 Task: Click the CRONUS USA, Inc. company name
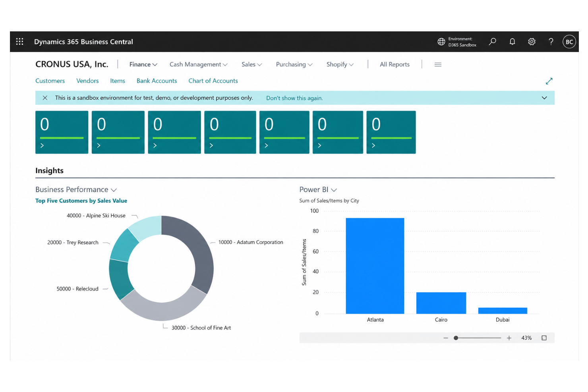tap(72, 64)
